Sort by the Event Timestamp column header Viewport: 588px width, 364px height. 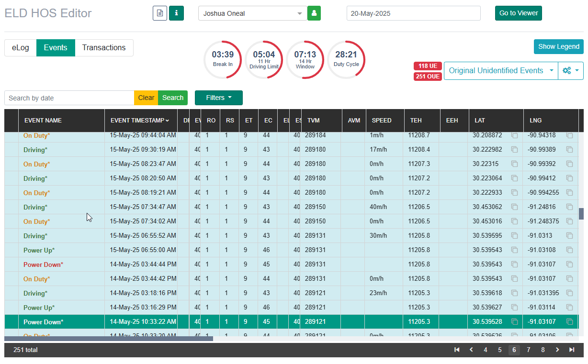pyautogui.click(x=140, y=121)
